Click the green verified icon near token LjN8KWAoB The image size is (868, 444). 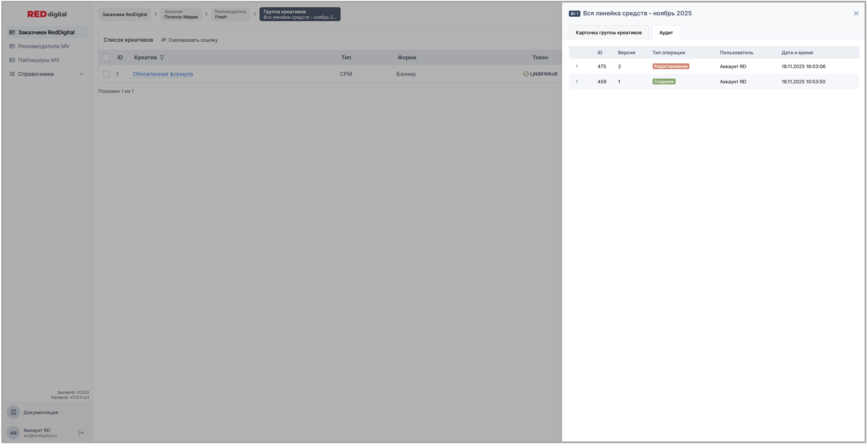[x=525, y=74]
